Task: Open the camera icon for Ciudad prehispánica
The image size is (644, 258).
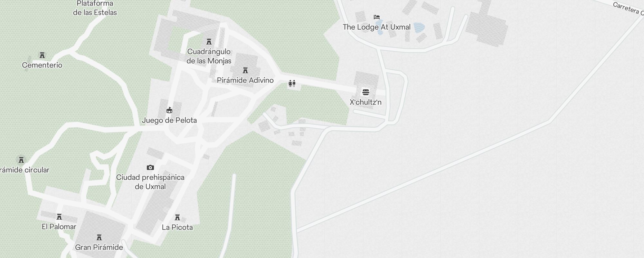Action: (x=150, y=167)
